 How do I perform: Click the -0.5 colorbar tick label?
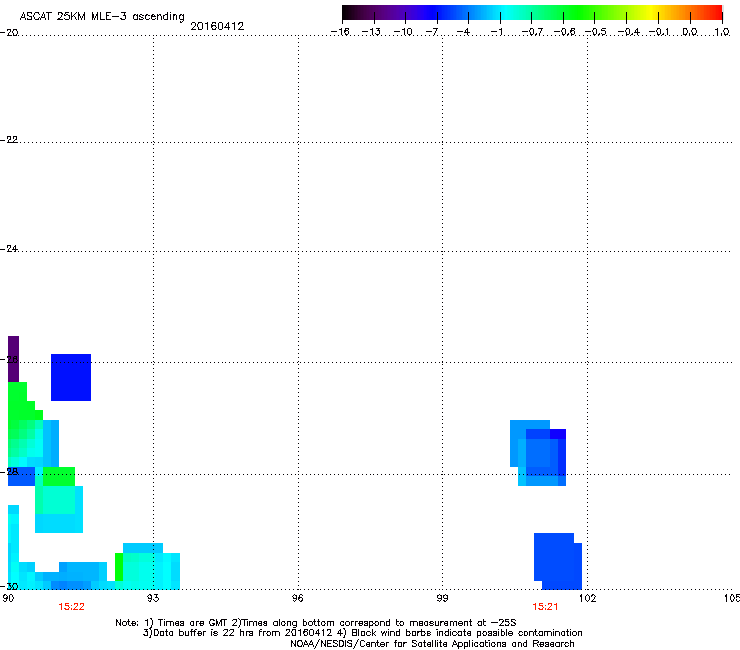(596, 32)
